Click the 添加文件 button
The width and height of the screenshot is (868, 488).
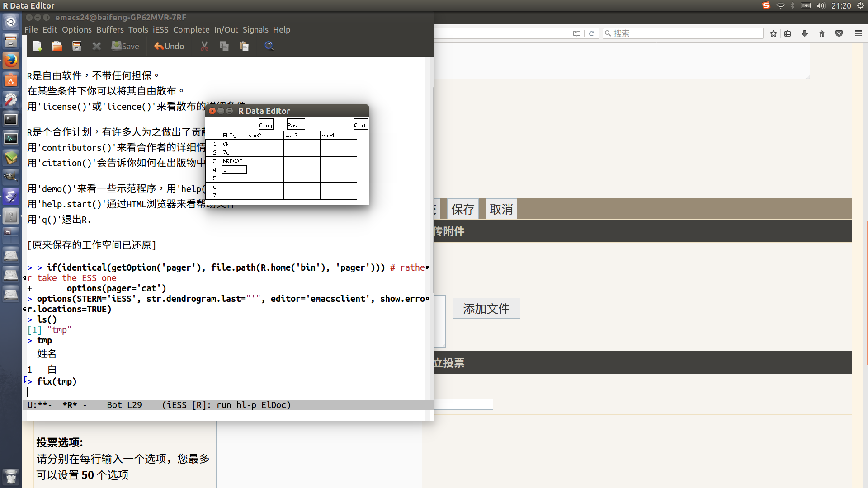[486, 309]
